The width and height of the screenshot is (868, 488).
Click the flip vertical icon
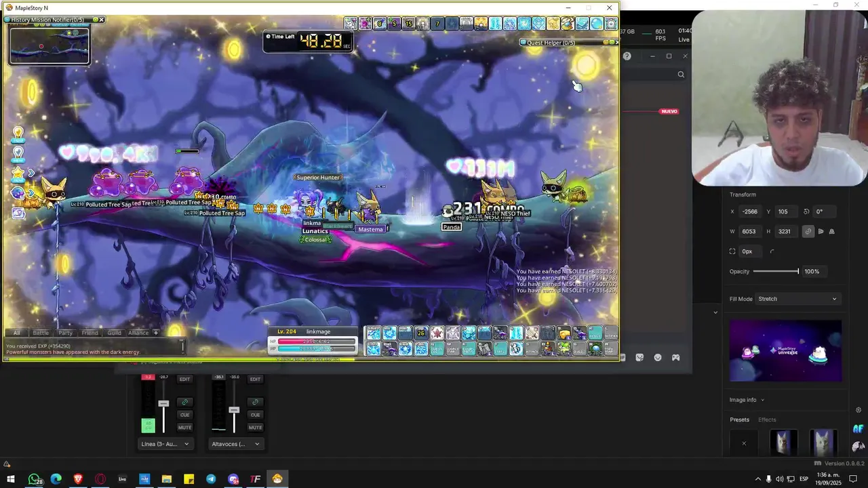pyautogui.click(x=832, y=231)
